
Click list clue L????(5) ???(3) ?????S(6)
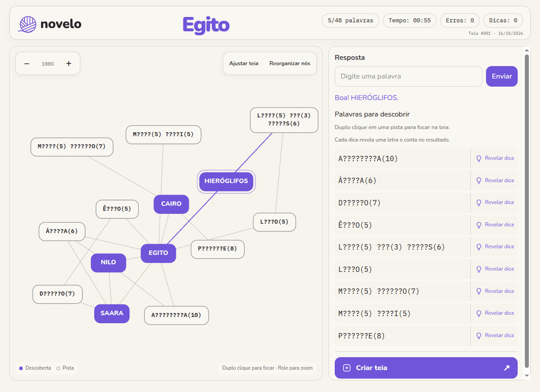tap(403, 247)
